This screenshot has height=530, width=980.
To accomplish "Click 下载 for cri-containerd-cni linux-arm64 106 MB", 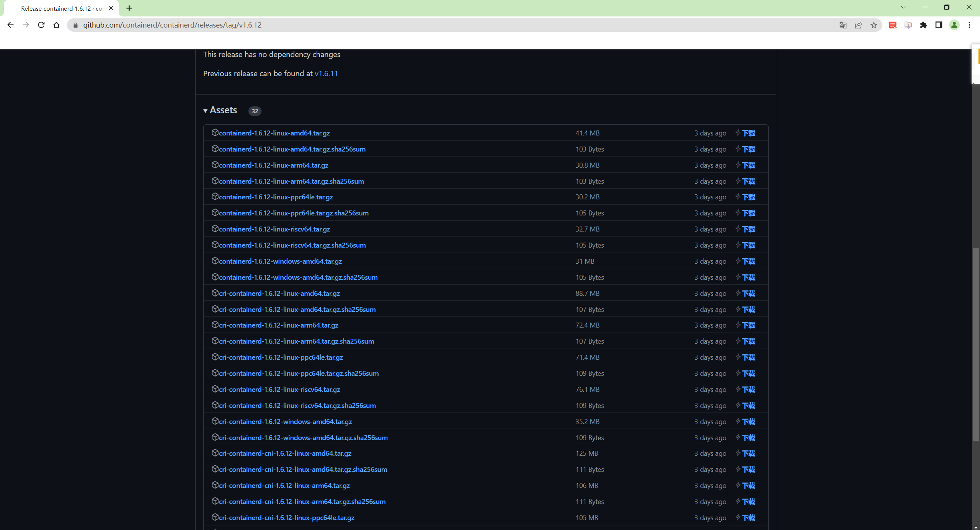I will [748, 486].
